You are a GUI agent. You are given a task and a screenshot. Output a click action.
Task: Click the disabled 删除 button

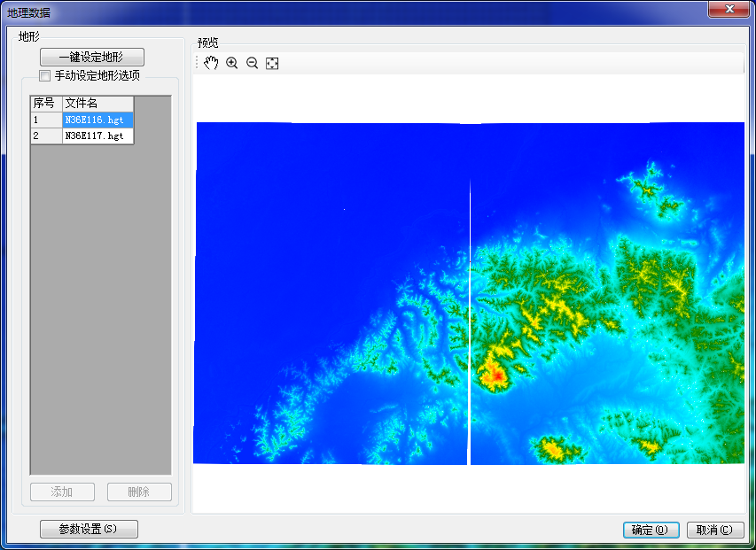tap(139, 492)
